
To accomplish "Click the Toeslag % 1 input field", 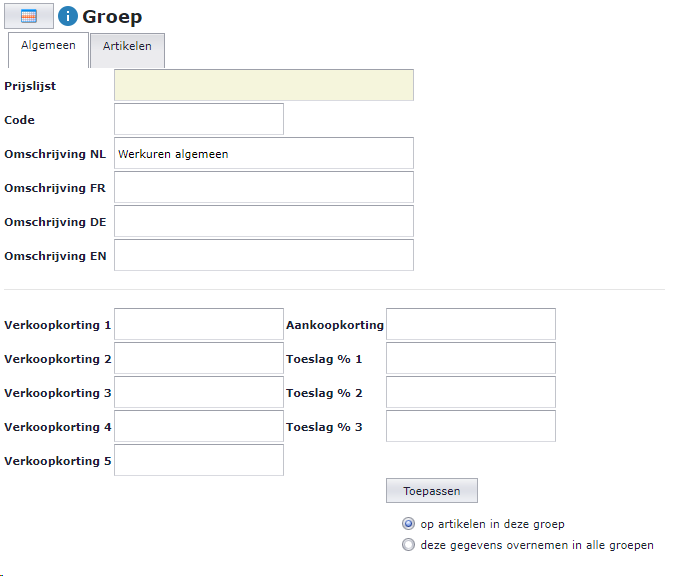I will (471, 358).
